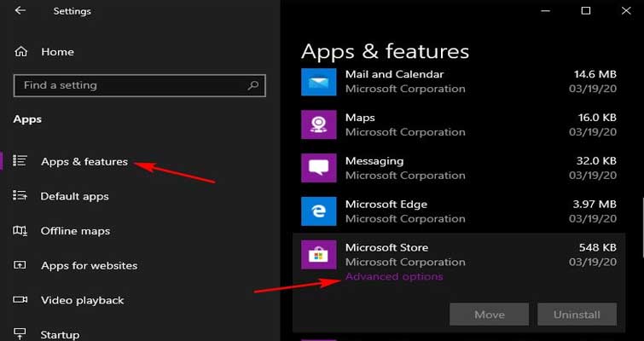644x341 pixels.
Task: Click the Apps & features list icon
Action: (x=20, y=161)
